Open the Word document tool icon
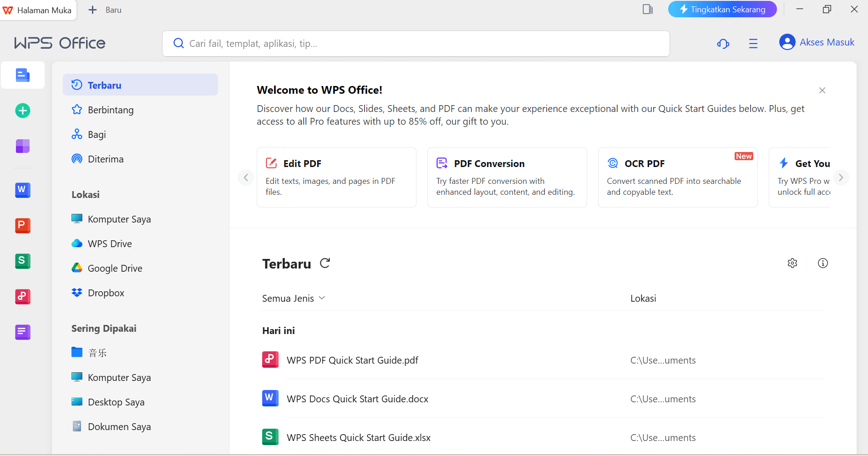The image size is (868, 456). pyautogui.click(x=22, y=190)
